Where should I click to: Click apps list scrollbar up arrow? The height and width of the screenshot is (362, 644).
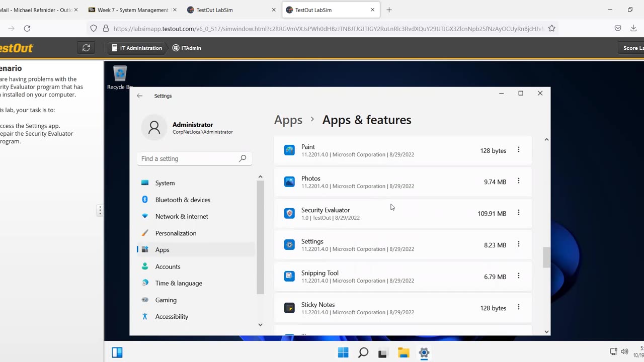pyautogui.click(x=546, y=139)
